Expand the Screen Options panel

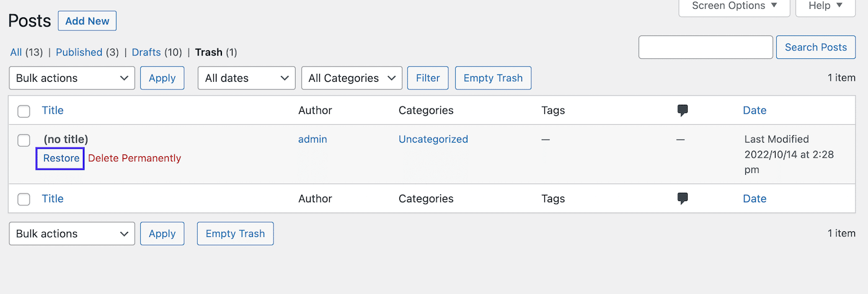tap(734, 6)
